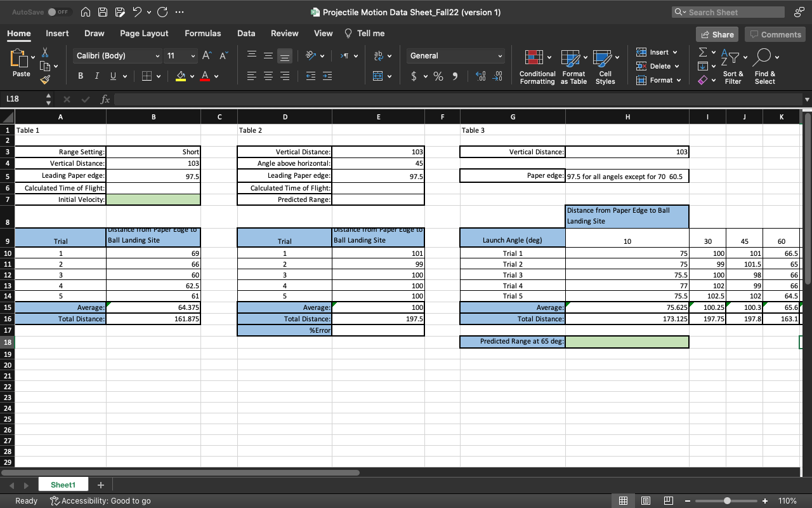Click the Save icon in the title bar

point(102,12)
